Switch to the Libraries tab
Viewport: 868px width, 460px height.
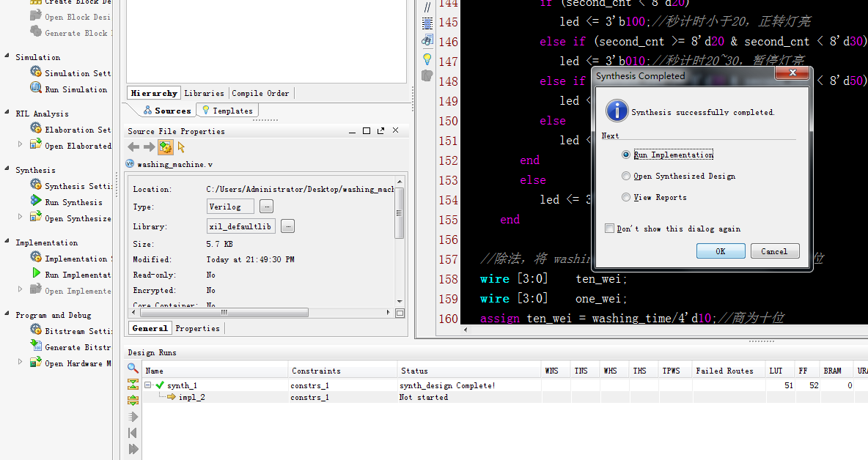204,93
